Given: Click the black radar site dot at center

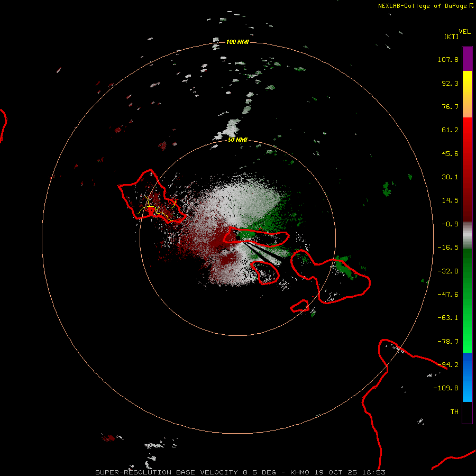Looking at the screenshot, I should pyautogui.click(x=238, y=237).
